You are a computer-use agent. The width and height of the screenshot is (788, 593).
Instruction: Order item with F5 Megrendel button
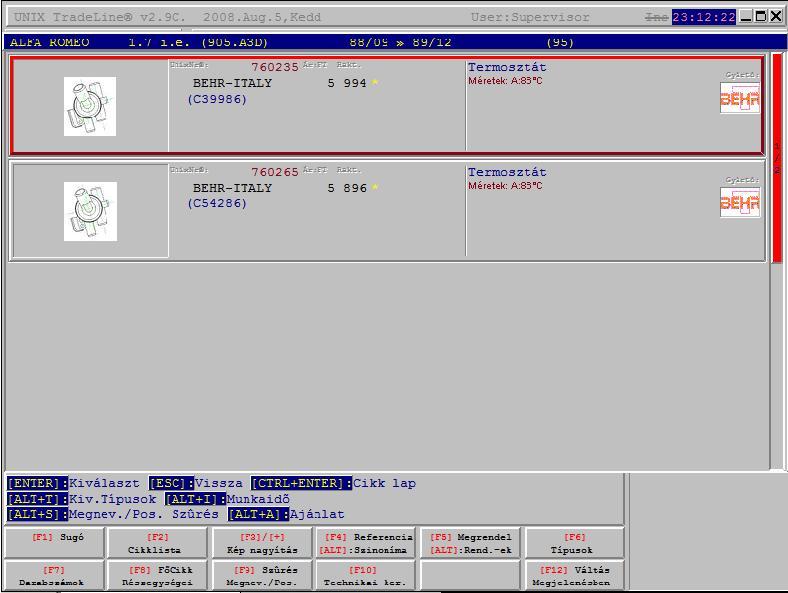pos(471,543)
